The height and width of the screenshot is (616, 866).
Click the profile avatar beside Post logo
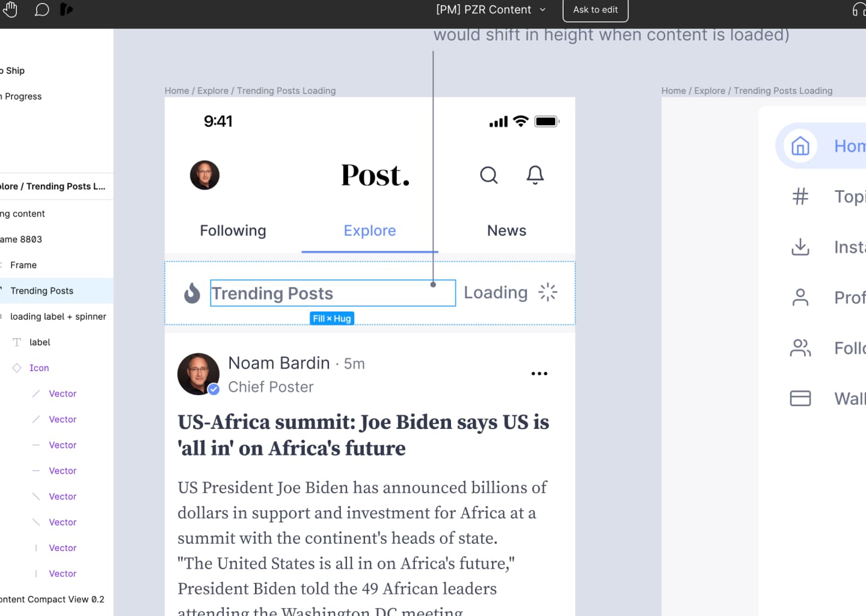pos(204,175)
